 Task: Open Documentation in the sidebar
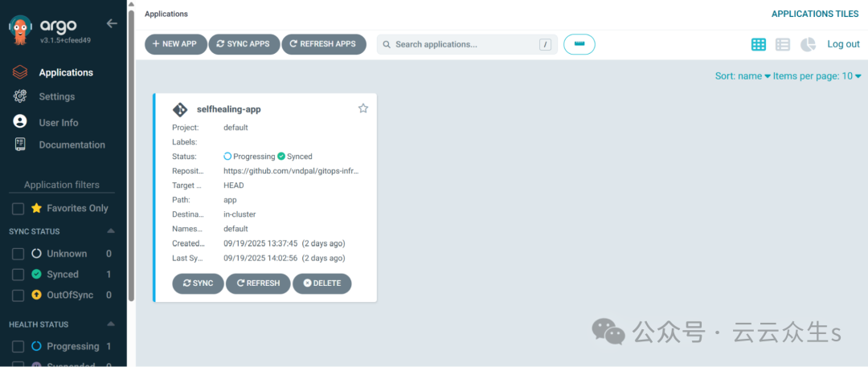click(72, 145)
